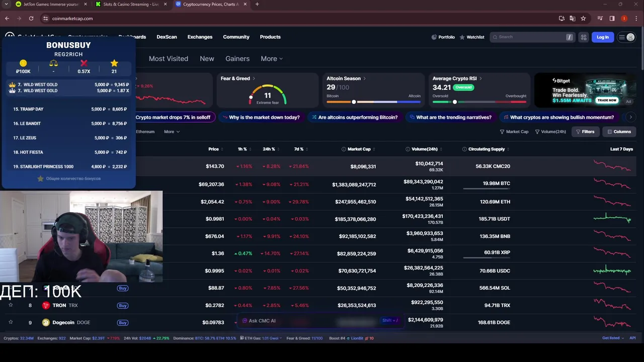Image resolution: width=644 pixels, height=362 pixels.
Task: Close the Slots & Casino Streaming tab
Action: point(166,4)
